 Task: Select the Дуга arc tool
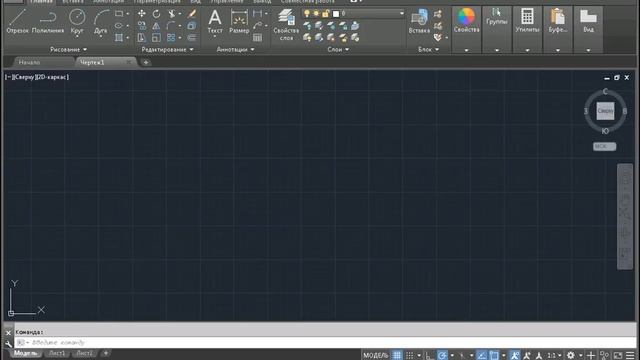[x=100, y=21]
